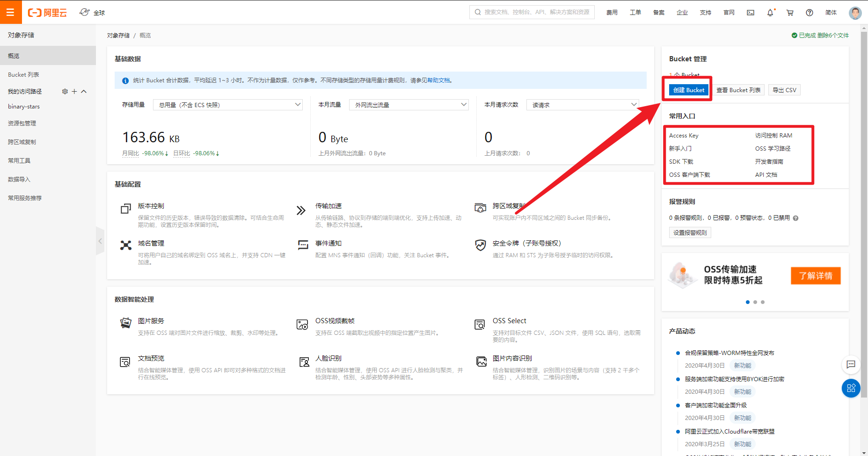Open the 传输加速 icon
This screenshot has width=868, height=456.
point(301,210)
